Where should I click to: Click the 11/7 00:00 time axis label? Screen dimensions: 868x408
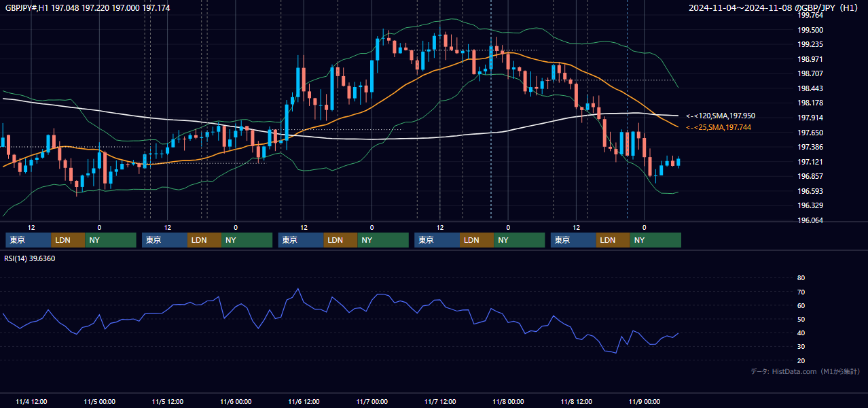coord(372,401)
